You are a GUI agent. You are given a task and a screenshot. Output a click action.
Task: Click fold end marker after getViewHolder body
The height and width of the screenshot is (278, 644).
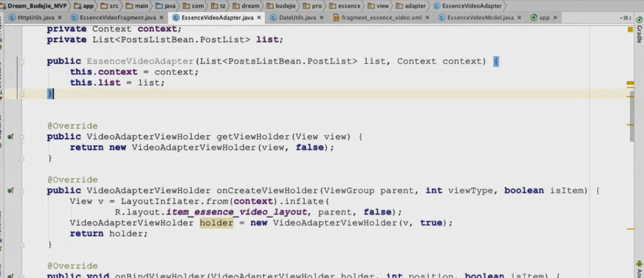(22, 158)
